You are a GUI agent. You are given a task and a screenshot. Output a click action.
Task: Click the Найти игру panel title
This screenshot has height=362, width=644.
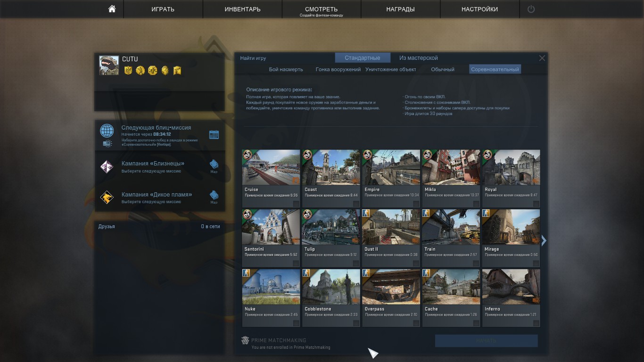253,58
